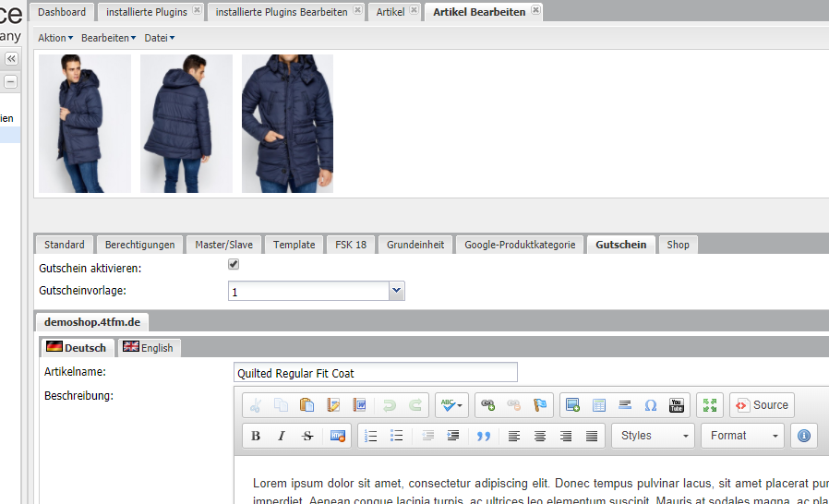829x504 pixels.
Task: Open the special character (Omega) picker
Action: pyautogui.click(x=650, y=405)
